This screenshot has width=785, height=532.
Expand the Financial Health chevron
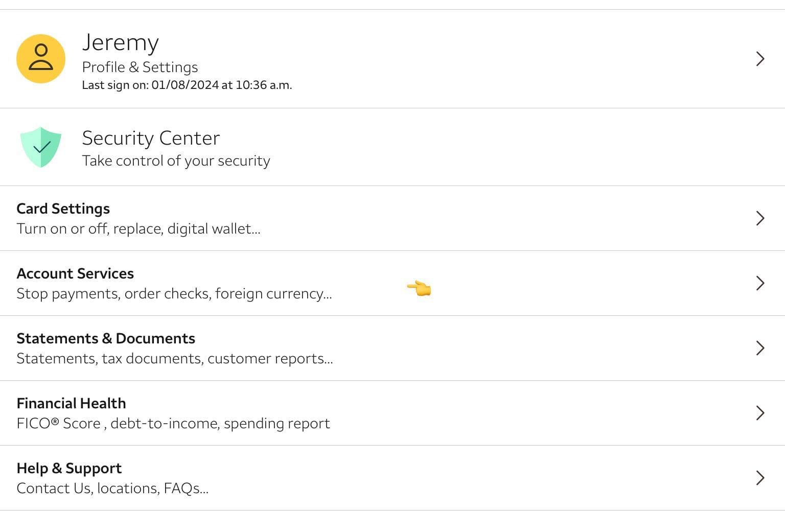[x=760, y=413]
